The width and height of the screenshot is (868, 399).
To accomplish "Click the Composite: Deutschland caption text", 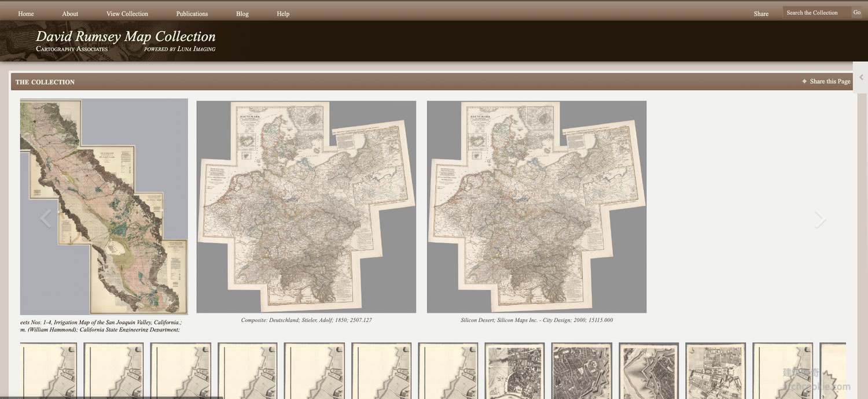I will 306,320.
